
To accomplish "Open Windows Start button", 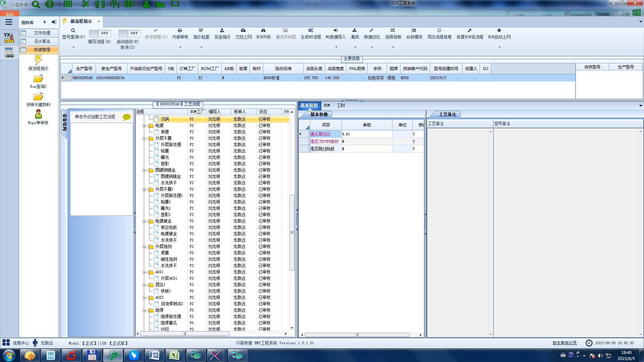I will [9, 355].
